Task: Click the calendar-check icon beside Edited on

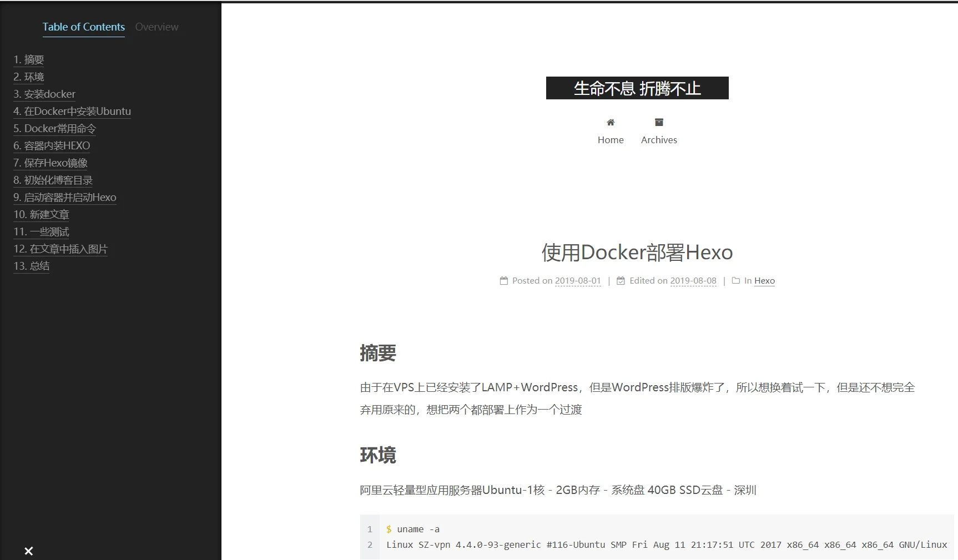Action: [621, 281]
